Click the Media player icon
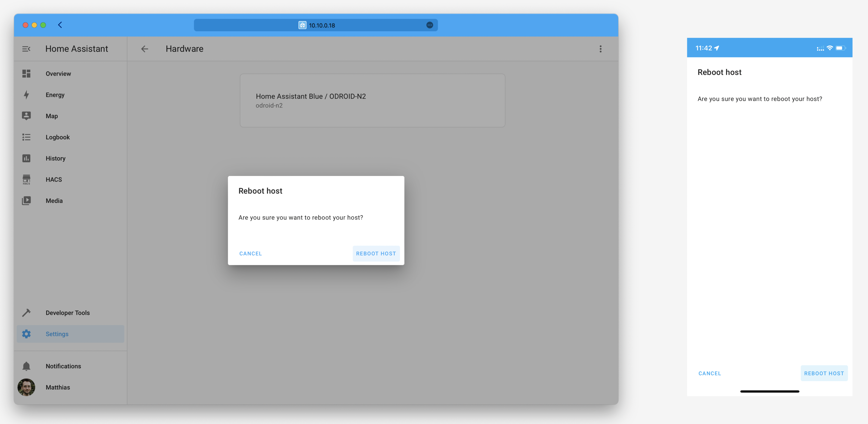Viewport: 868px width, 424px height. point(26,201)
